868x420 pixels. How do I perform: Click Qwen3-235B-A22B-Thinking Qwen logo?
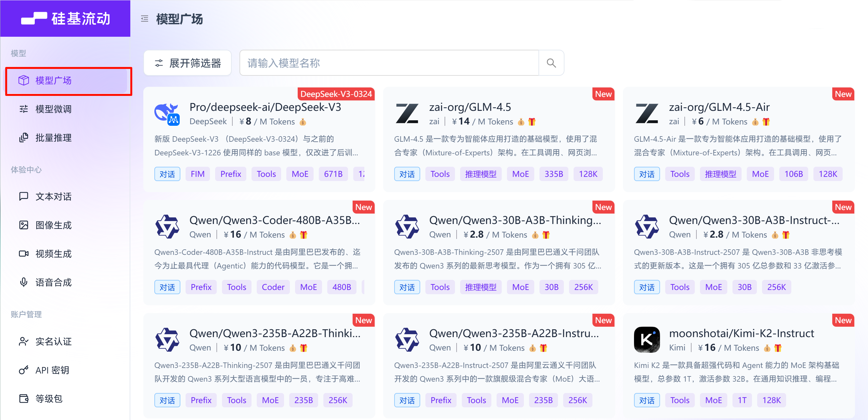[x=167, y=340]
